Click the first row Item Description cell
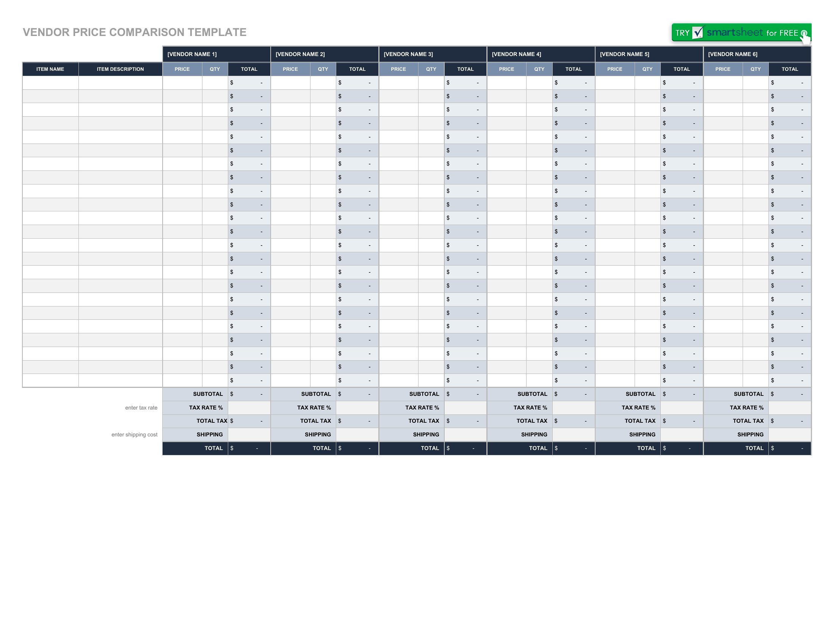The width and height of the screenshot is (834, 644). click(x=120, y=83)
